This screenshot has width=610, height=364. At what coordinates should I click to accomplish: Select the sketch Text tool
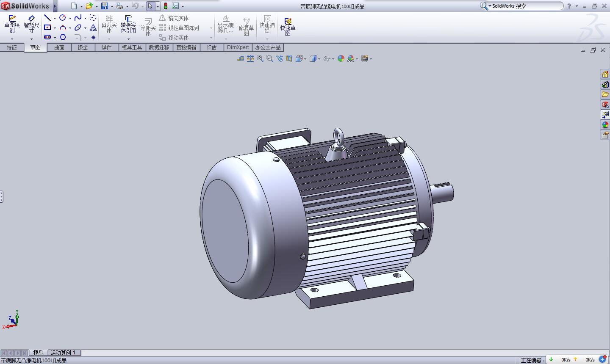93,28
